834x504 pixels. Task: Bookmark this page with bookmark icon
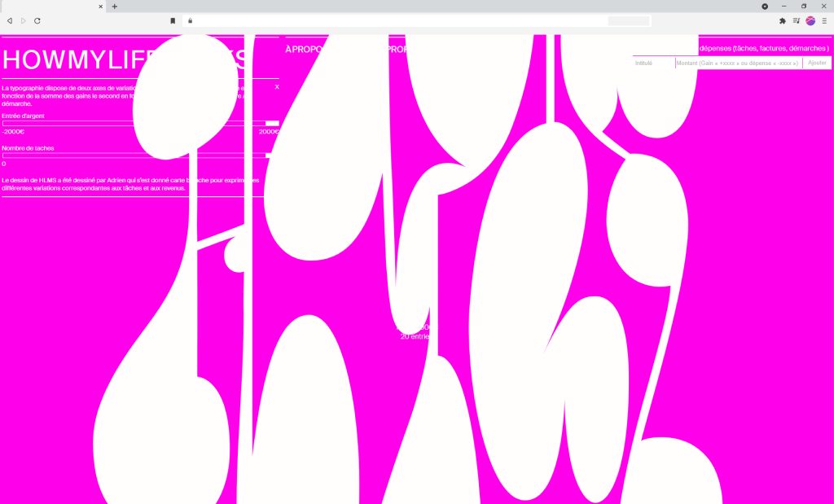pyautogui.click(x=173, y=20)
